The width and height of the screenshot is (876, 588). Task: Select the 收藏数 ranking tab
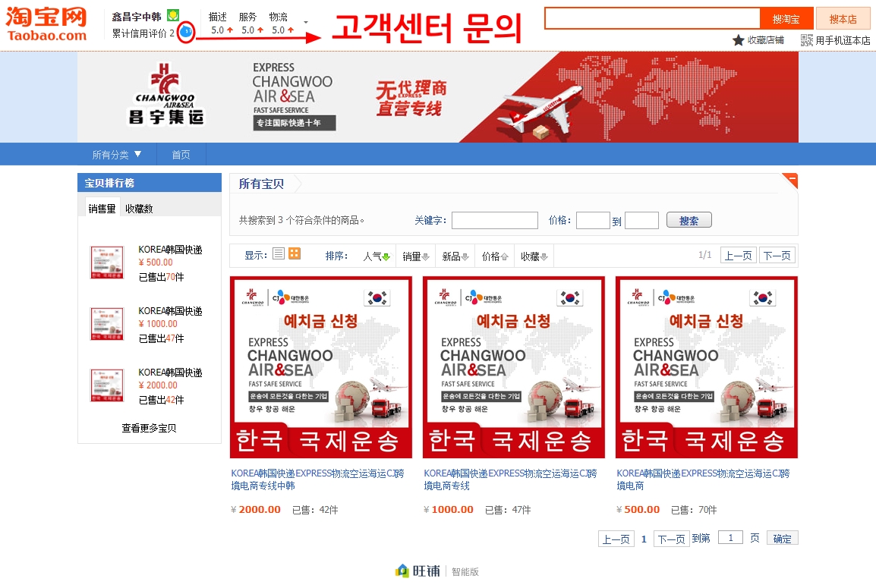139,209
